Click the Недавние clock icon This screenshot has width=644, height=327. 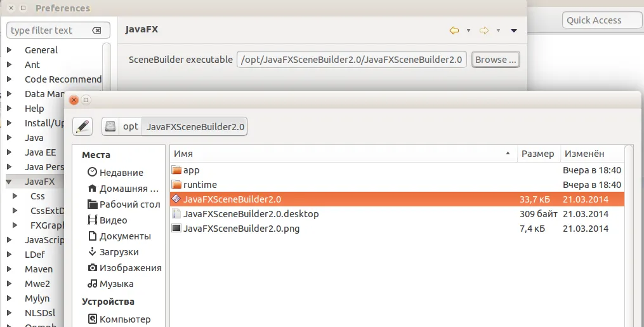[x=93, y=172]
